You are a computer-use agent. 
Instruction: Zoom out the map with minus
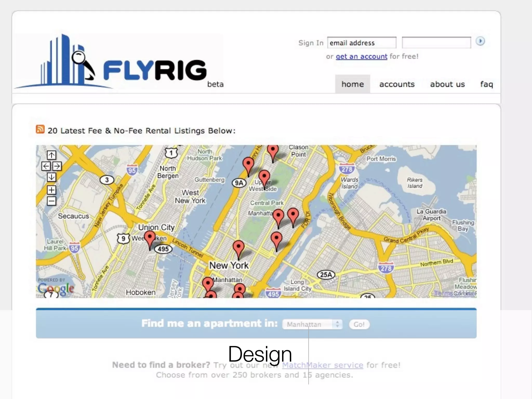coord(51,201)
